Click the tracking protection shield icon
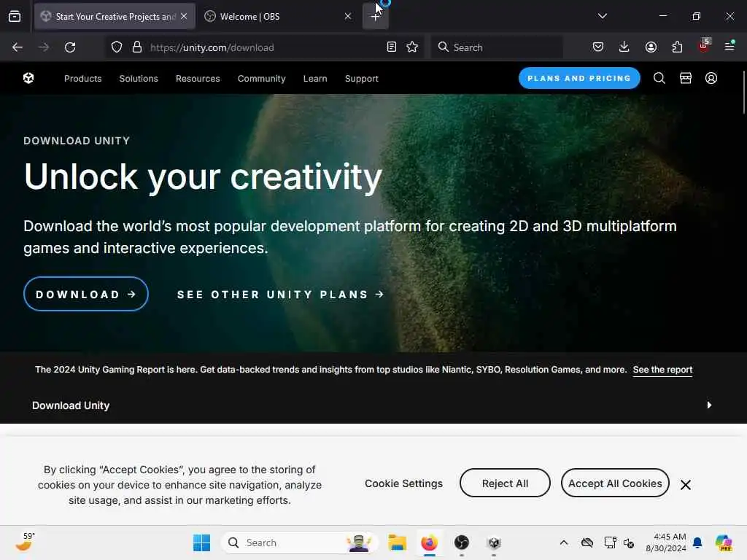Image resolution: width=747 pixels, height=560 pixels. point(117,47)
